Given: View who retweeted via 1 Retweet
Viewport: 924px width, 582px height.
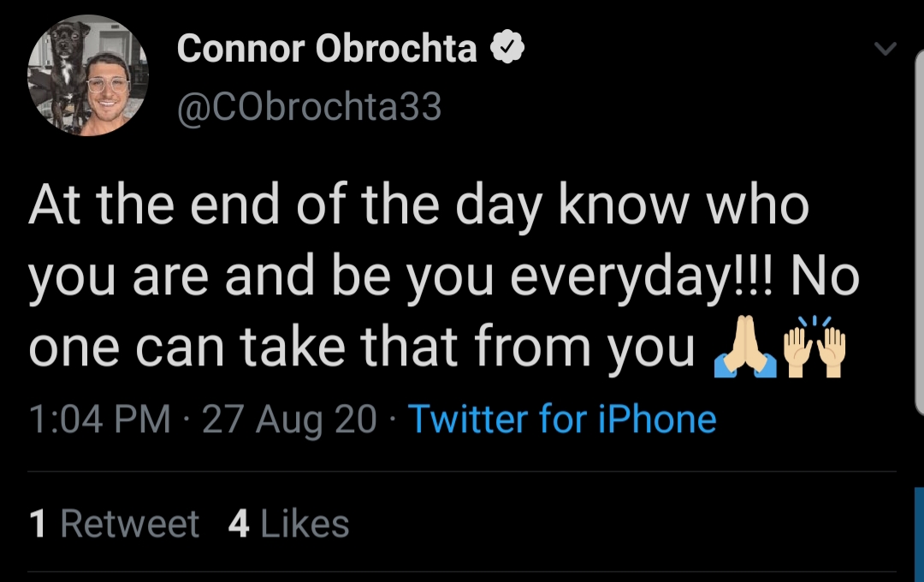Looking at the screenshot, I should [115, 524].
